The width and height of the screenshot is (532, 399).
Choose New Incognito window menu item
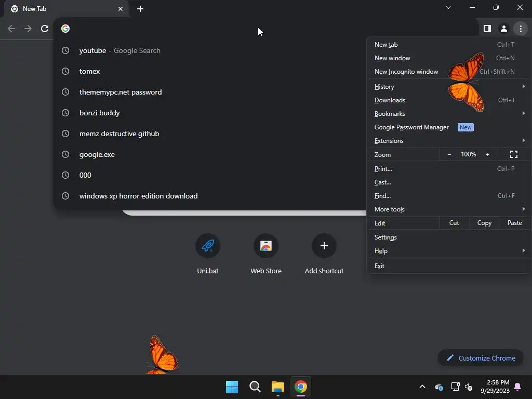point(449,72)
